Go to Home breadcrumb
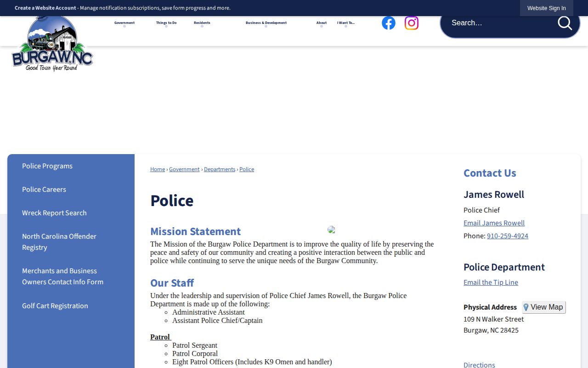The height and width of the screenshot is (368, 588). pyautogui.click(x=158, y=169)
